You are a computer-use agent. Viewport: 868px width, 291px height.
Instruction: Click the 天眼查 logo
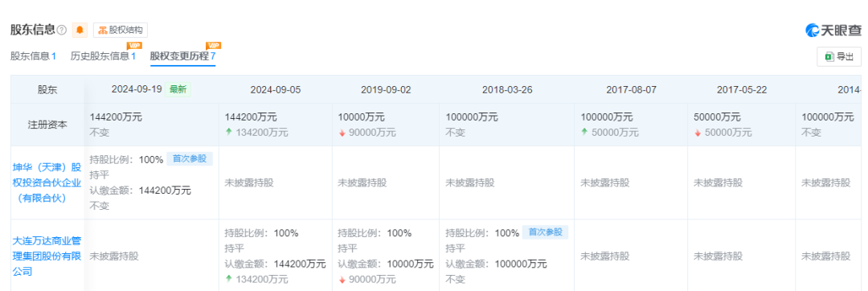coord(833,31)
